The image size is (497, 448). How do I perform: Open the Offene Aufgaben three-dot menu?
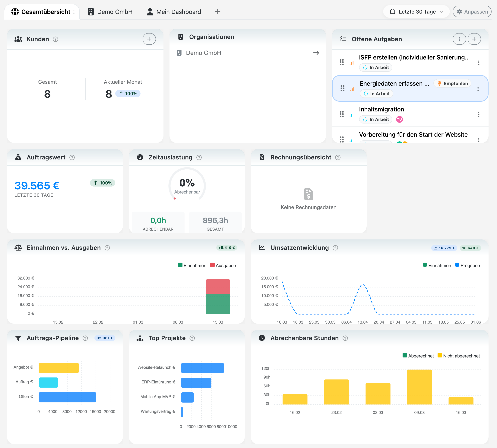click(459, 39)
